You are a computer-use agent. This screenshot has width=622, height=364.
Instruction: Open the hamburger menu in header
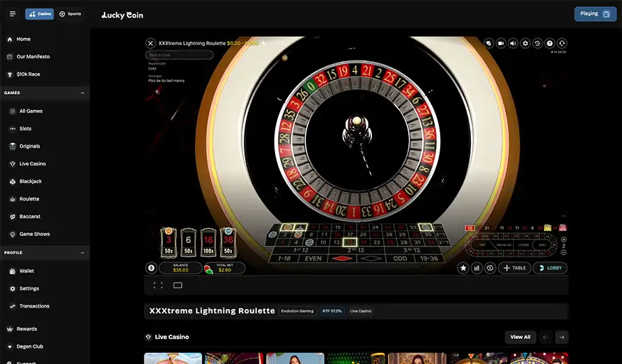[13, 14]
